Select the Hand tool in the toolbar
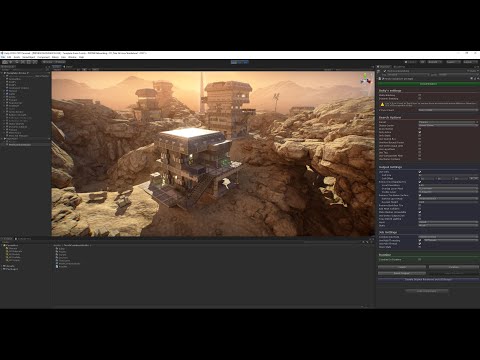Image resolution: width=480 pixels, height=360 pixels. point(5,62)
